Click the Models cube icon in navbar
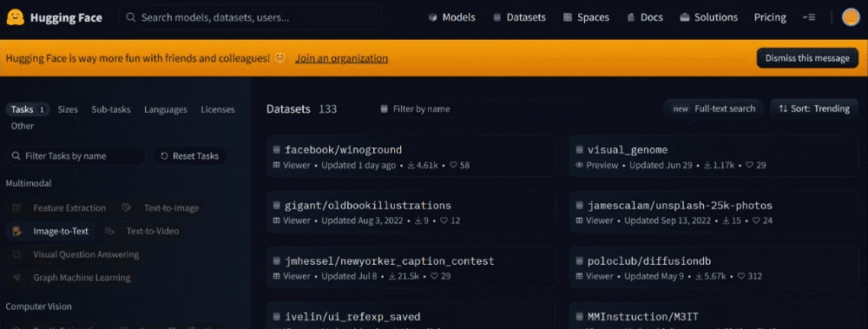The image size is (868, 329). pos(433,17)
